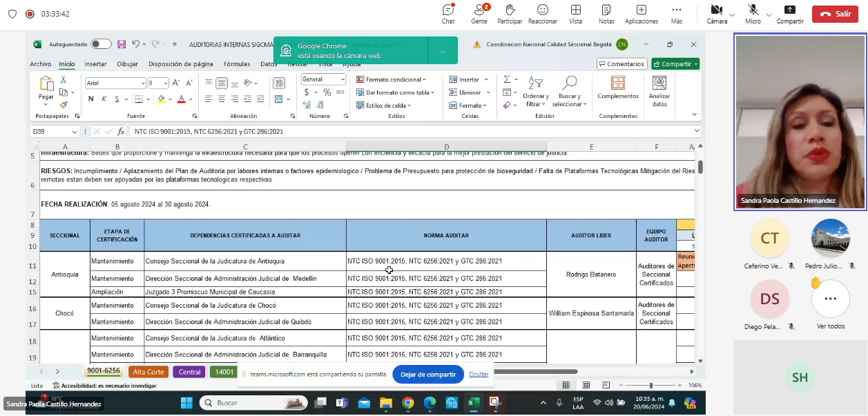Open the Vista layout options
The image size is (868, 416).
pyautogui.click(x=575, y=14)
